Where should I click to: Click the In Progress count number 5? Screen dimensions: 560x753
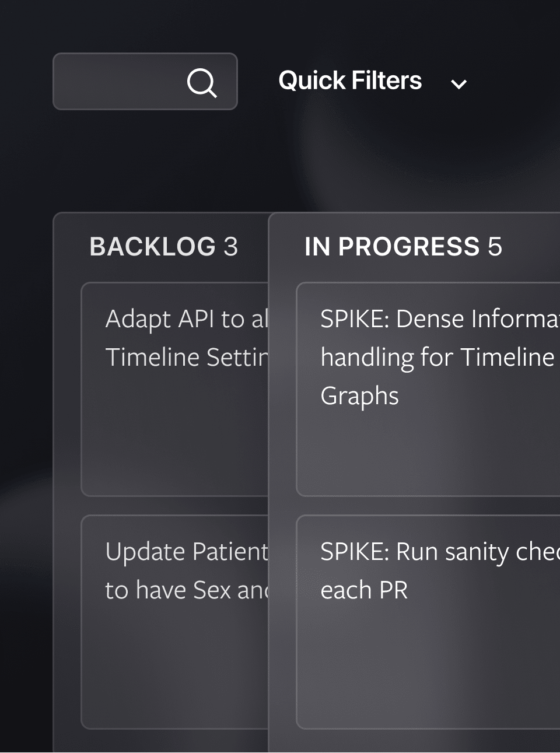tap(495, 247)
